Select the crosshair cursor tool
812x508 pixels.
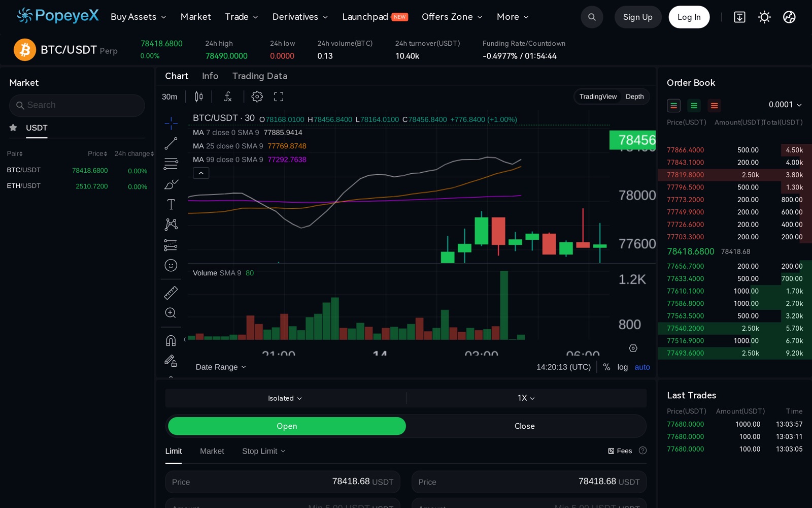[x=171, y=123]
